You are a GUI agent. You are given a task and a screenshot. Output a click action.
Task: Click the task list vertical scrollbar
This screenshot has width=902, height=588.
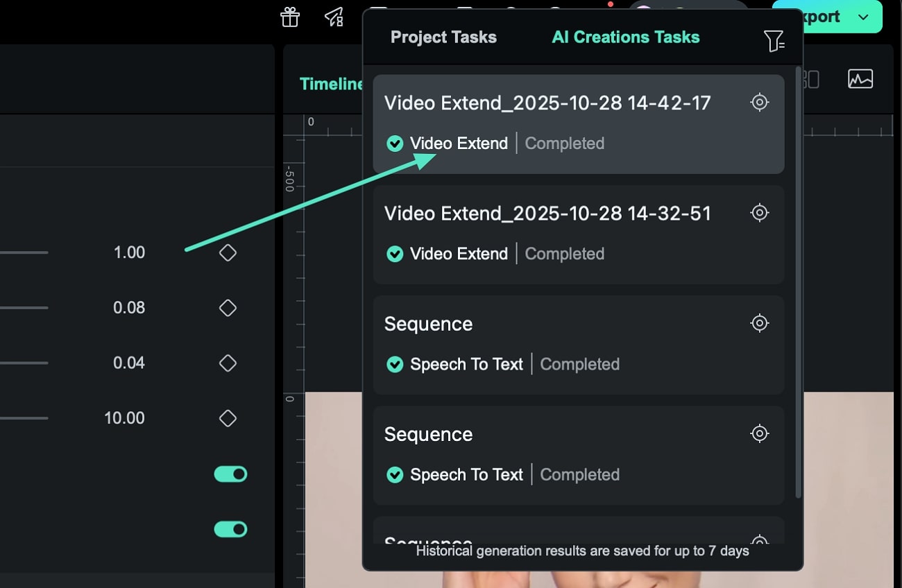[x=797, y=277]
